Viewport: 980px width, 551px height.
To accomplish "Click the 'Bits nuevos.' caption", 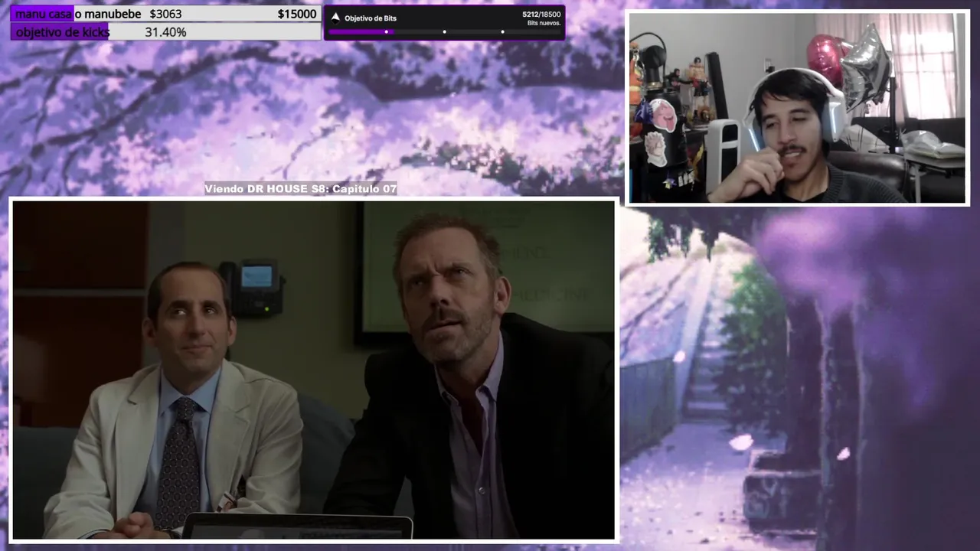I will pos(544,23).
